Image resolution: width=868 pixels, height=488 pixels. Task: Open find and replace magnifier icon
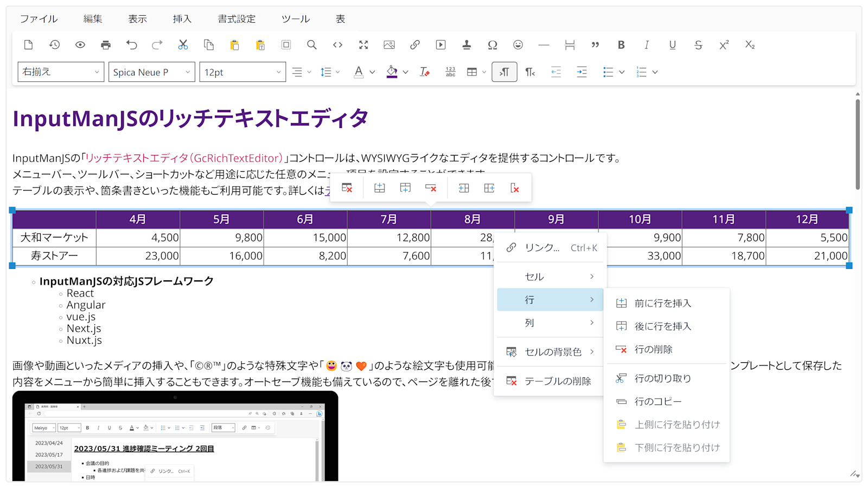312,45
